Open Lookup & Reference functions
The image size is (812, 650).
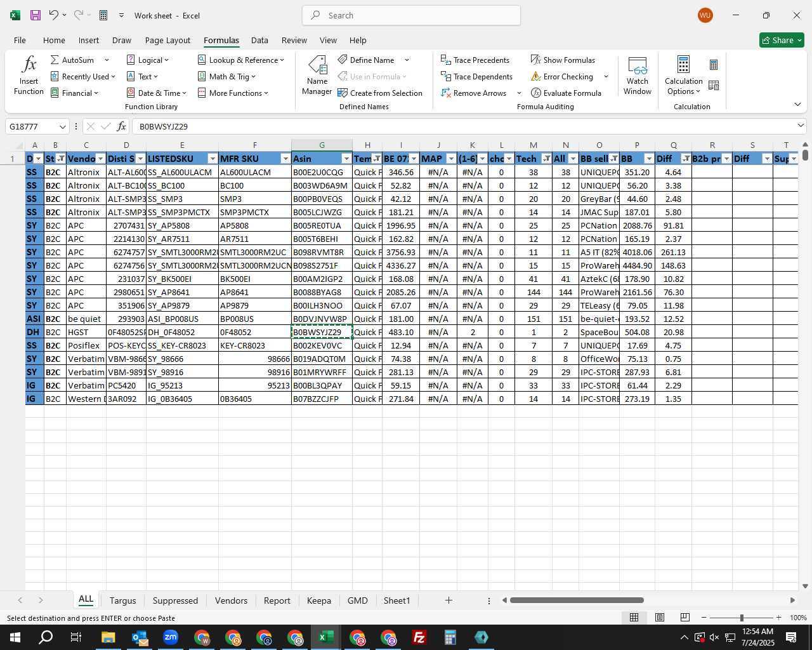click(240, 60)
